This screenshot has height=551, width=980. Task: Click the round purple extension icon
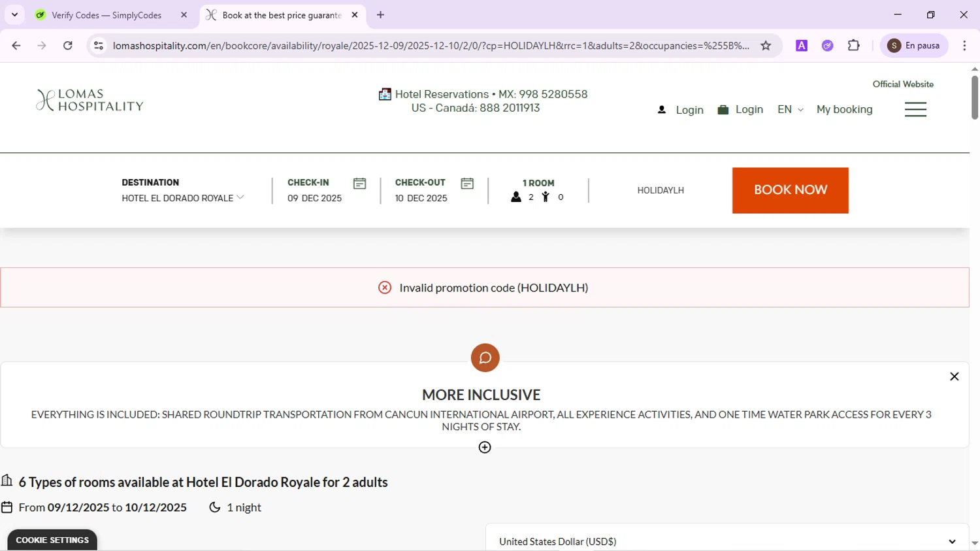[828, 46]
